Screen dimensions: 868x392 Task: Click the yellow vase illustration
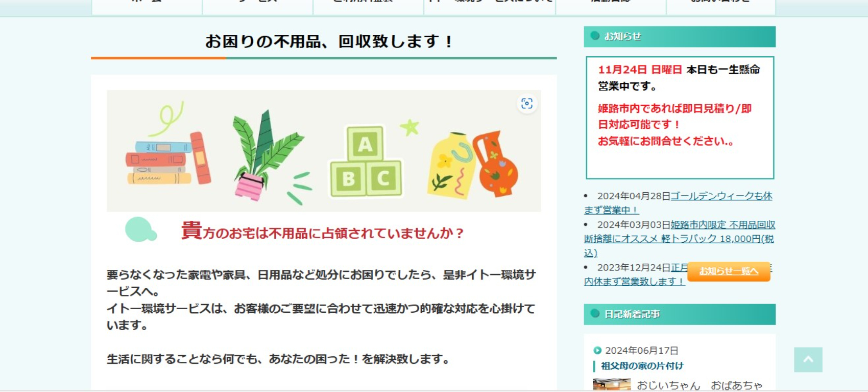(451, 166)
